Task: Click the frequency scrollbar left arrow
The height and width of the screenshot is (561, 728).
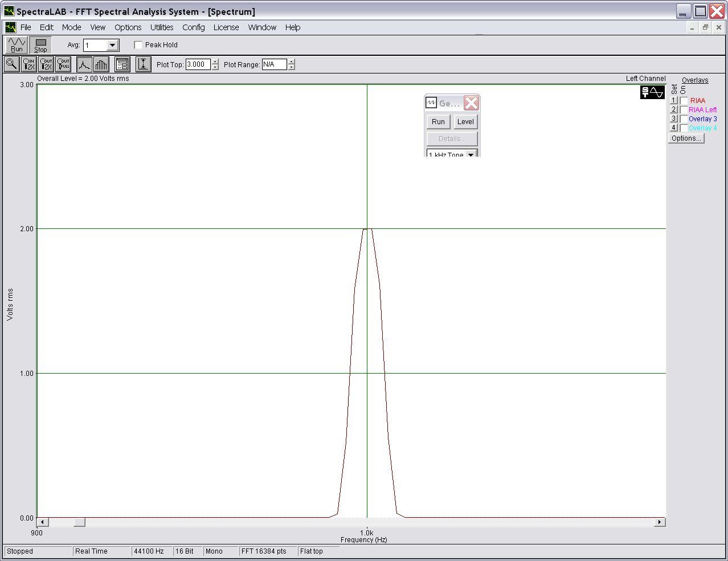Action: pos(43,522)
